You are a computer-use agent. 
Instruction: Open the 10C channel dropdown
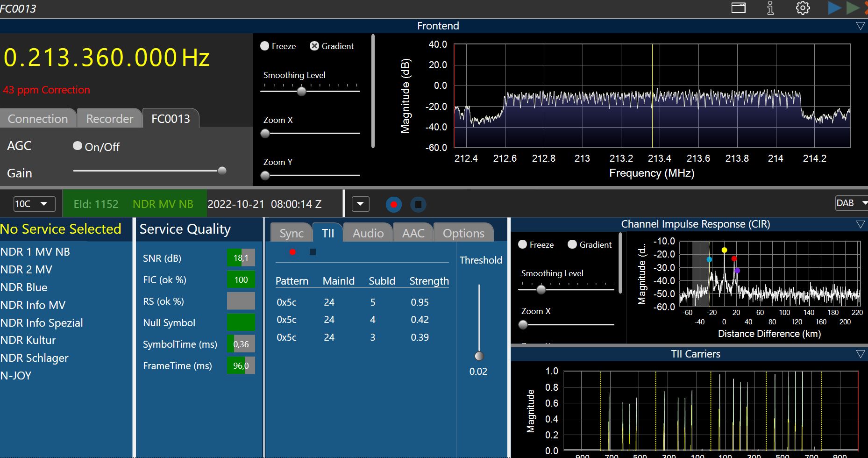[x=34, y=204]
